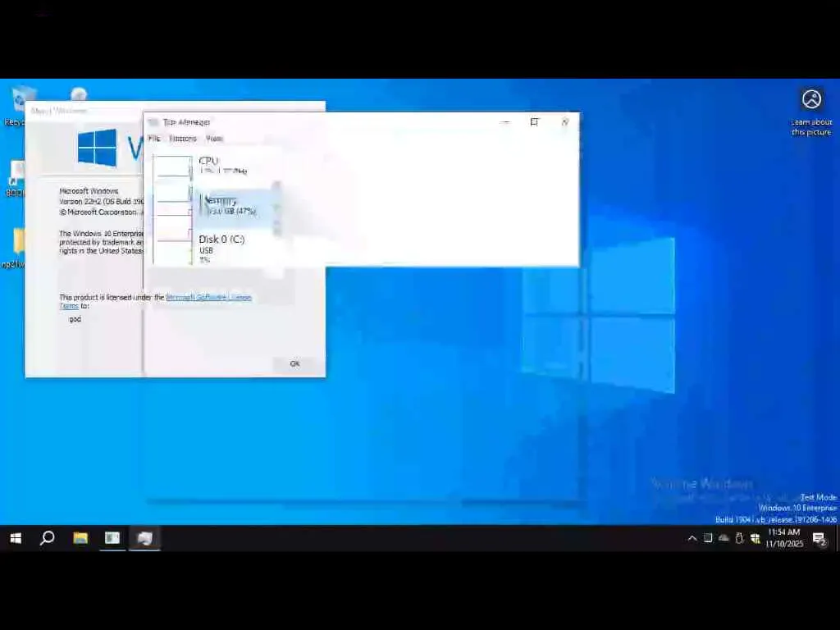Image resolution: width=840 pixels, height=630 pixels.
Task: Activate the About Windows taskbar button
Action: click(x=112, y=538)
